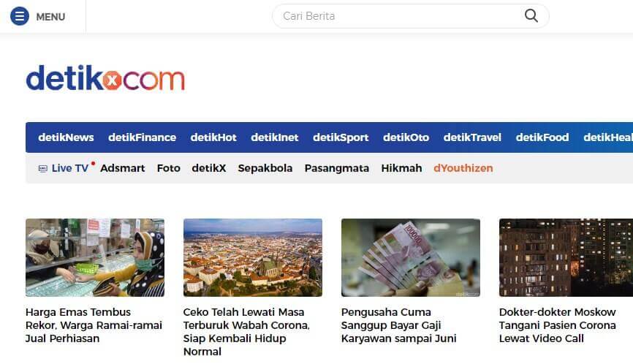This screenshot has height=364, width=633.
Task: Go to detikFinance category
Action: tap(142, 137)
